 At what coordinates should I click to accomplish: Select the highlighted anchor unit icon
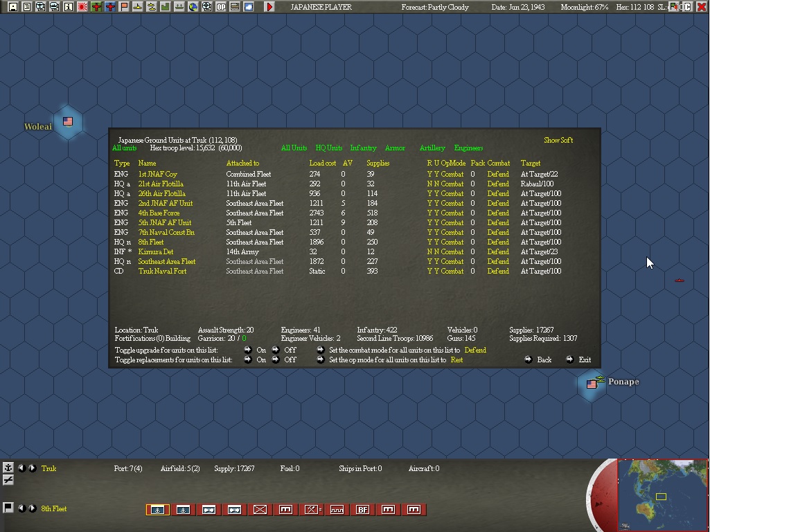[158, 510]
